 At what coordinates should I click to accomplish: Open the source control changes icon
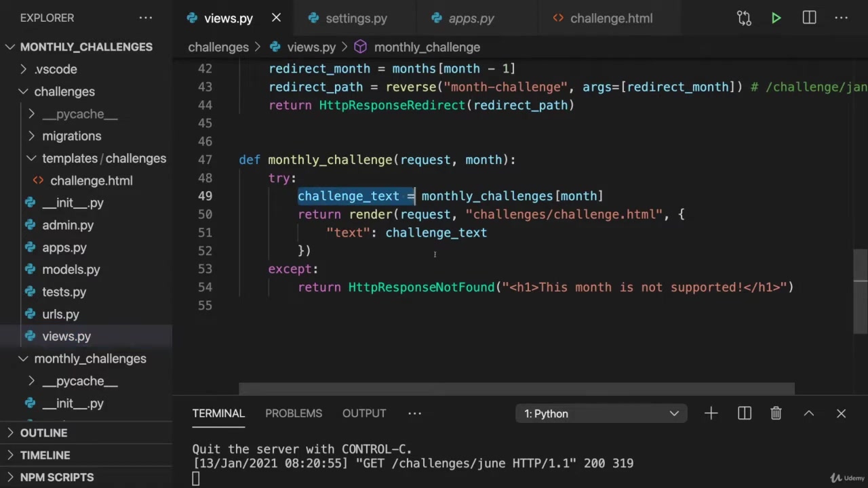point(744,18)
